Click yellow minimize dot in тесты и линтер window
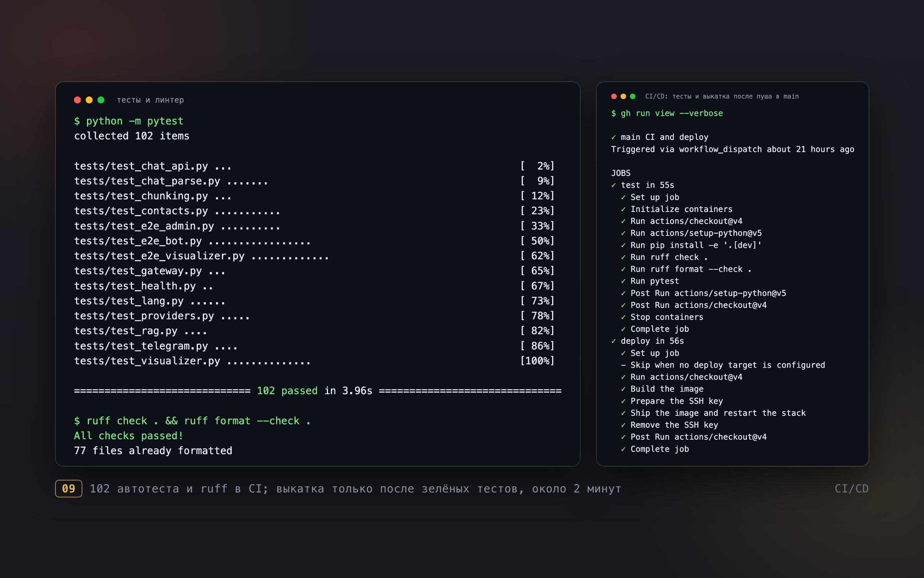The image size is (924, 578). pos(89,100)
